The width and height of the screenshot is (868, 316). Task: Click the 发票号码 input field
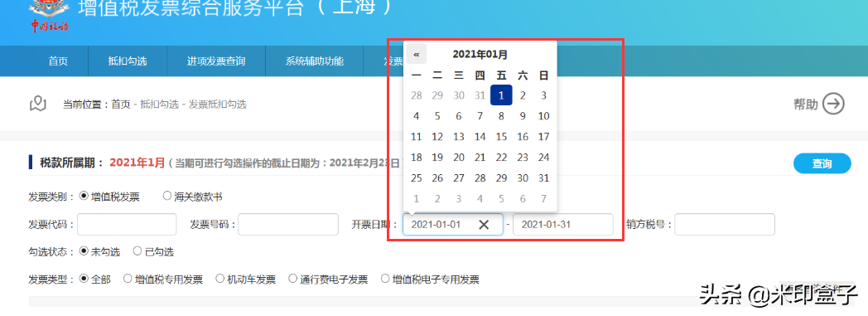pyautogui.click(x=288, y=225)
